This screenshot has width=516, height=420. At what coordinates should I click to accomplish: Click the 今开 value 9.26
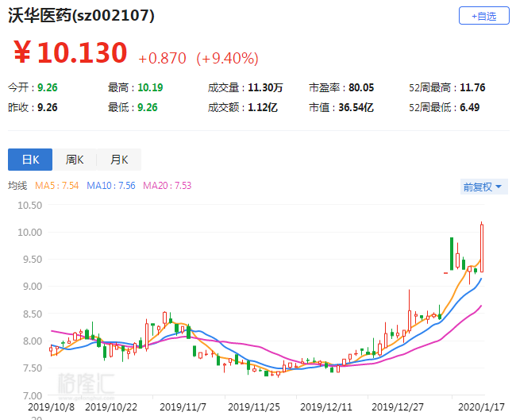pyautogui.click(x=48, y=87)
